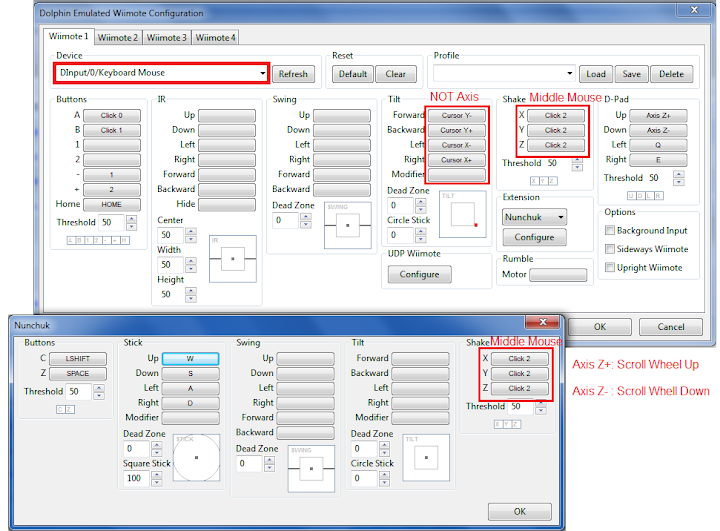Enable the Upright Wiimote checkbox
This screenshot has width=720, height=531.
610,267
